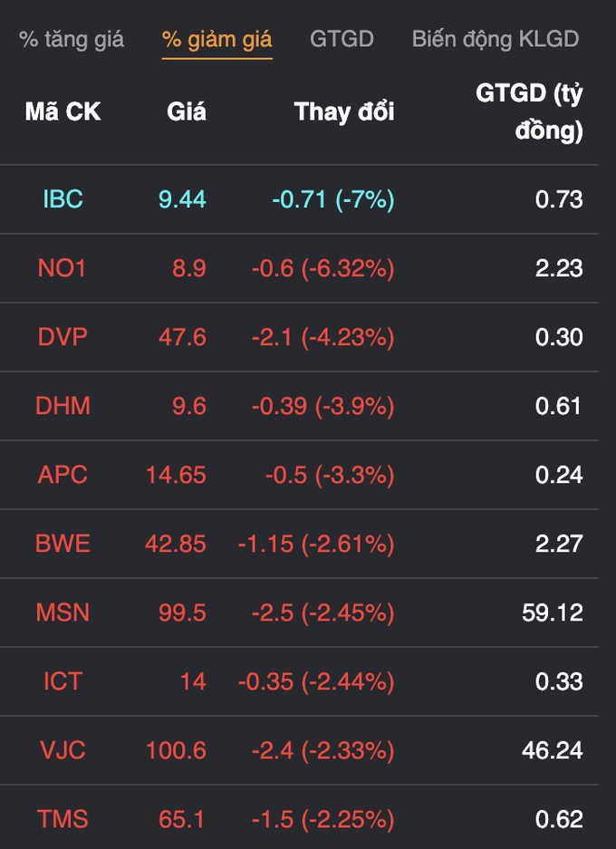The height and width of the screenshot is (849, 616).
Task: Select the TMS stock code
Action: click(x=63, y=819)
